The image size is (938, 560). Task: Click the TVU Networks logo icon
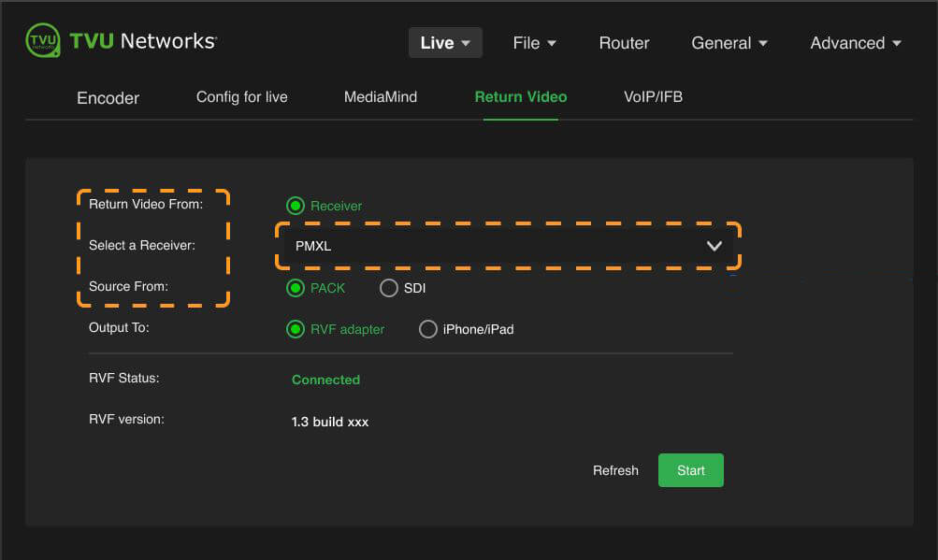coord(43,41)
